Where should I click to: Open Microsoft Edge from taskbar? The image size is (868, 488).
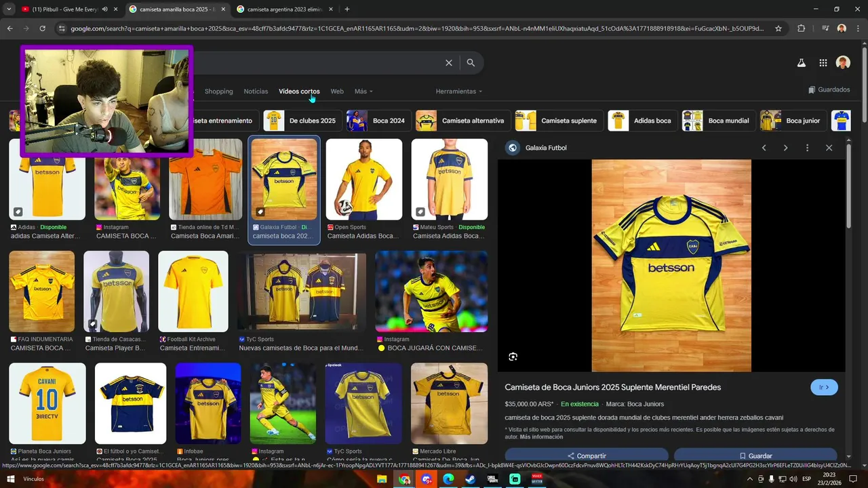pyautogui.click(x=448, y=479)
